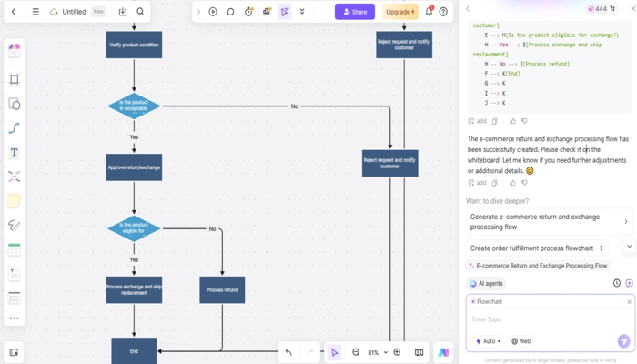Select the Shapes tool

15,104
